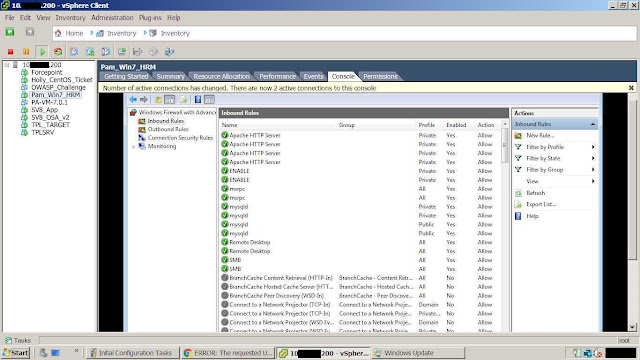Click show/hide action pane icon

click(209, 100)
